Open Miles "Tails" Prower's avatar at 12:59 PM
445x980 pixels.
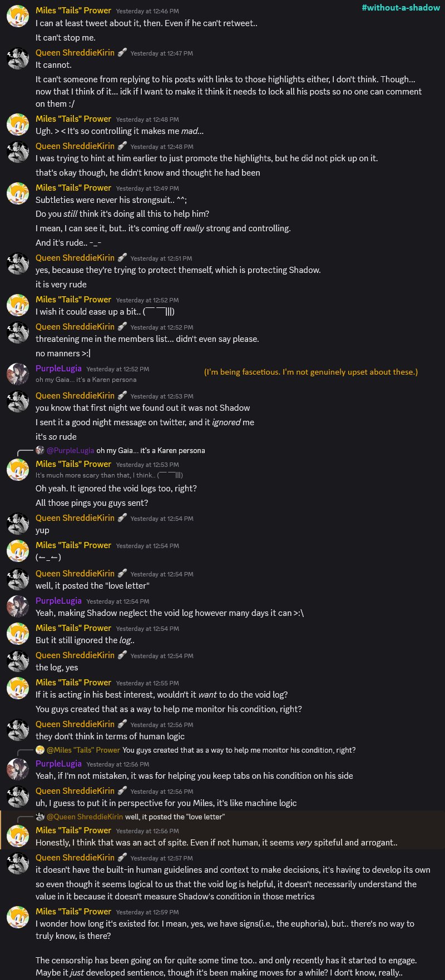coord(18,918)
